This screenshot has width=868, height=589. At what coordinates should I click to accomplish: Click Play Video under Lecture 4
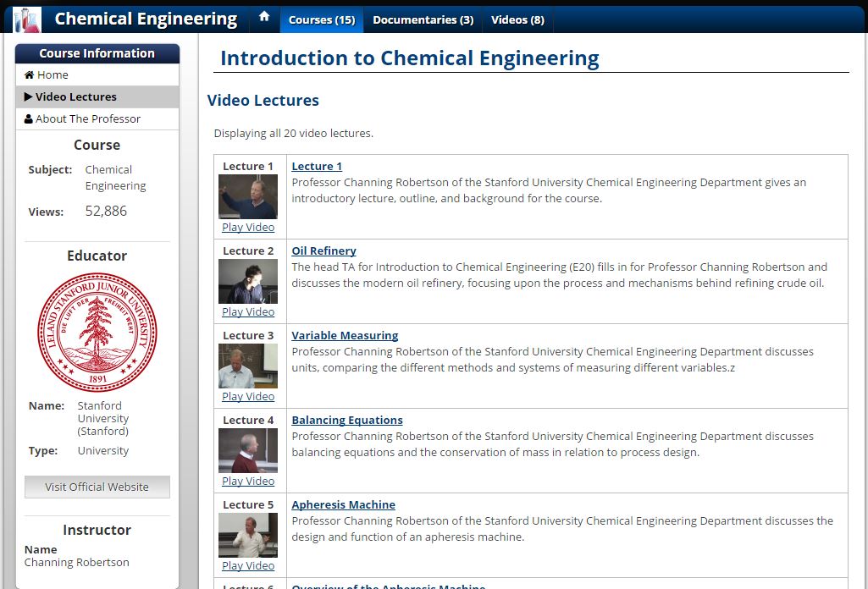(x=248, y=481)
